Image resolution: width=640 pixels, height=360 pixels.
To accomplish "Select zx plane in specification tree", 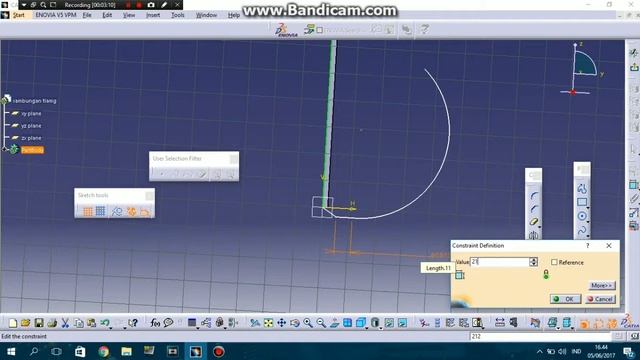I will 31,138.
